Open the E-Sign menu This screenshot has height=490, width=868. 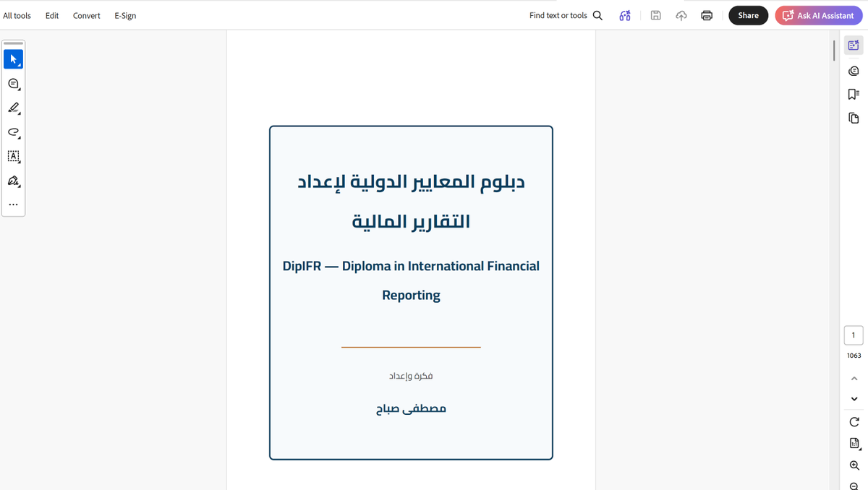(125, 15)
